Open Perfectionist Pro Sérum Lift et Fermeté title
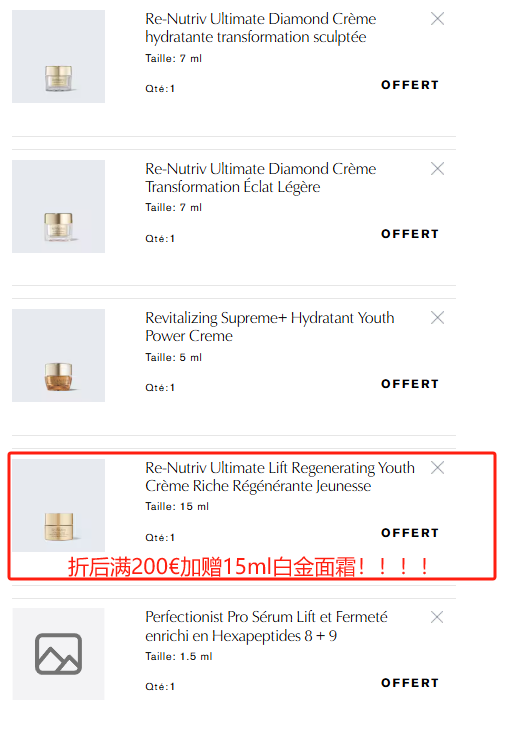510x729 pixels. (266, 626)
